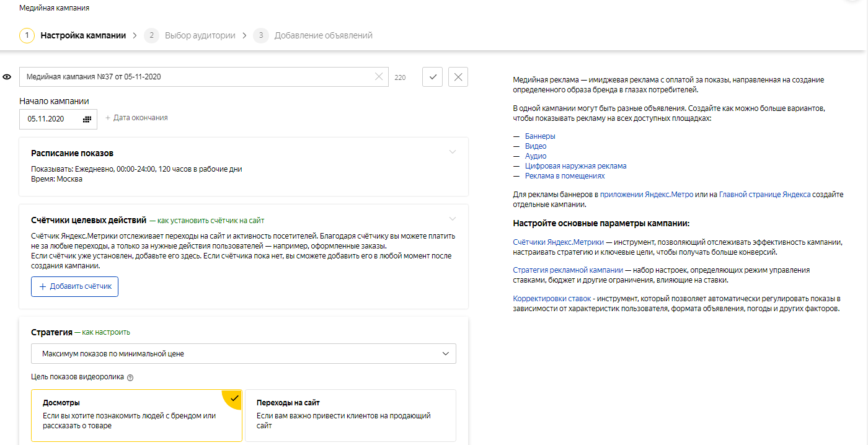
Task: Click the character counter '220'
Action: [400, 77]
